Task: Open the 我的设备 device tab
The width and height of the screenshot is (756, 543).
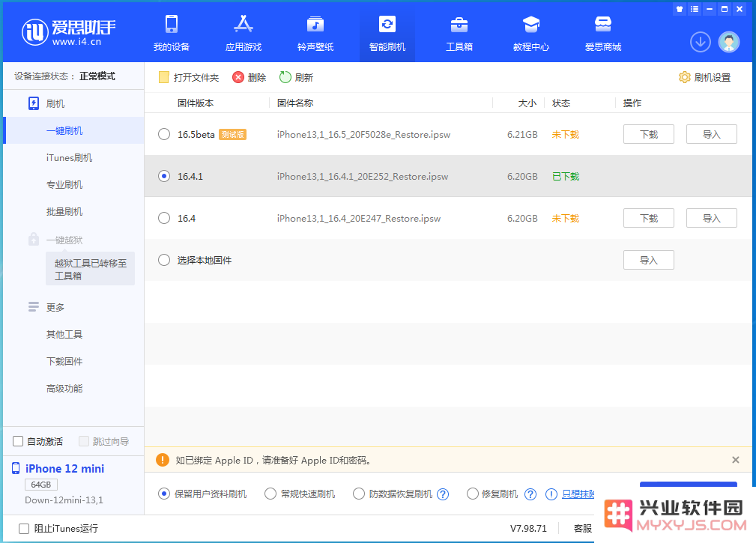Action: pos(171,33)
